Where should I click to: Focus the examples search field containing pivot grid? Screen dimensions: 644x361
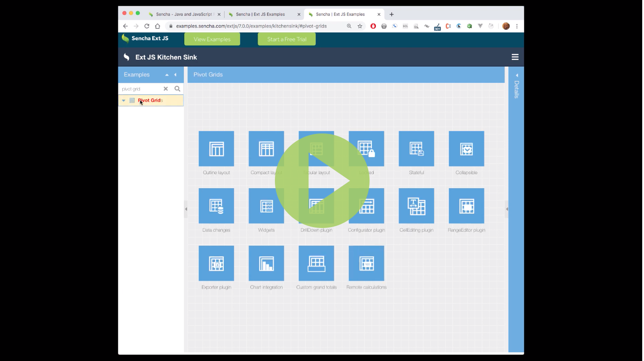click(x=140, y=89)
